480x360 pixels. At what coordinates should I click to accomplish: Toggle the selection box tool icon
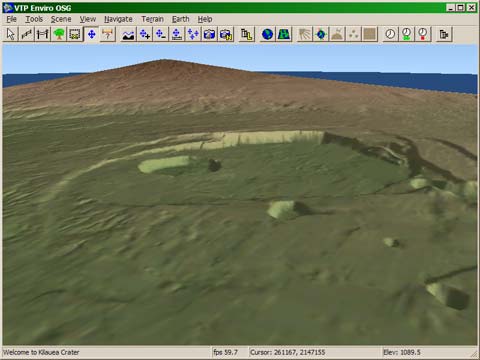(x=75, y=34)
